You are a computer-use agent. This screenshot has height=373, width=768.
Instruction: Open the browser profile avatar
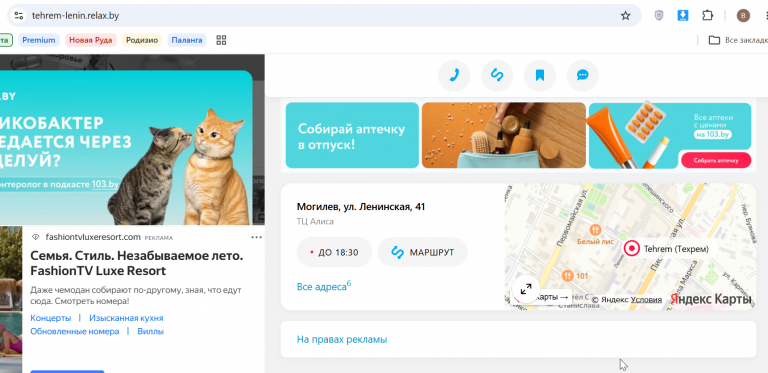[x=743, y=16]
